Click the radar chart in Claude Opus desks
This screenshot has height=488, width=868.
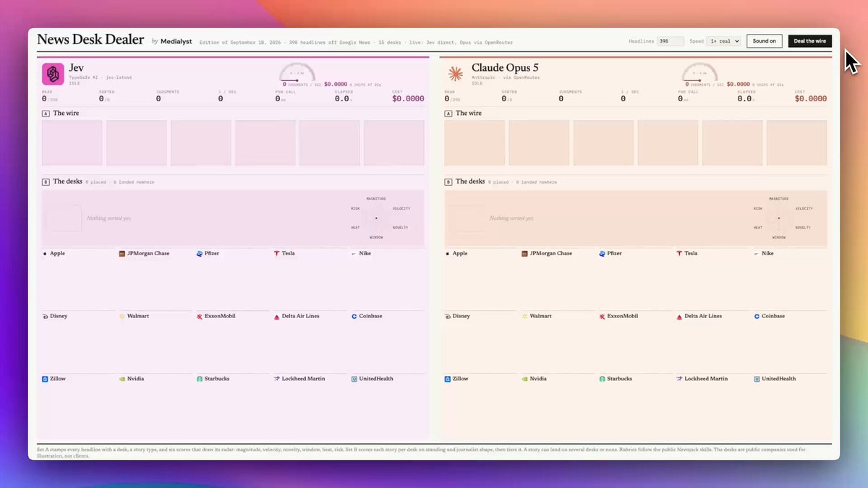(779, 218)
